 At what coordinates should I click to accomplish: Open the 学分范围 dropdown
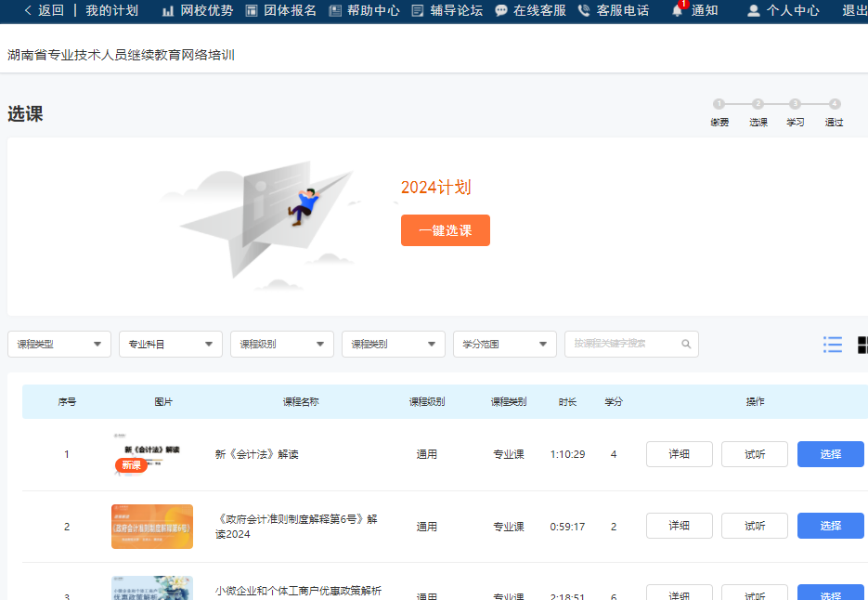click(505, 344)
